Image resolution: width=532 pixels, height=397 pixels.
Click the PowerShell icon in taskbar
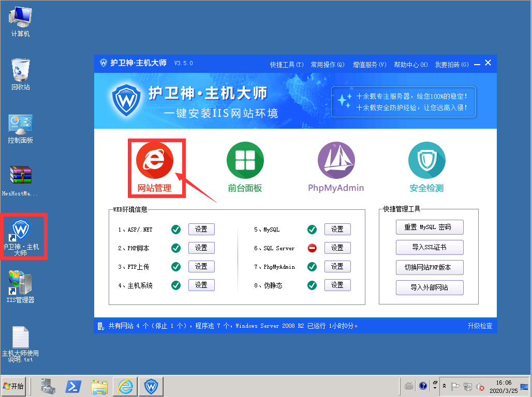[73, 386]
